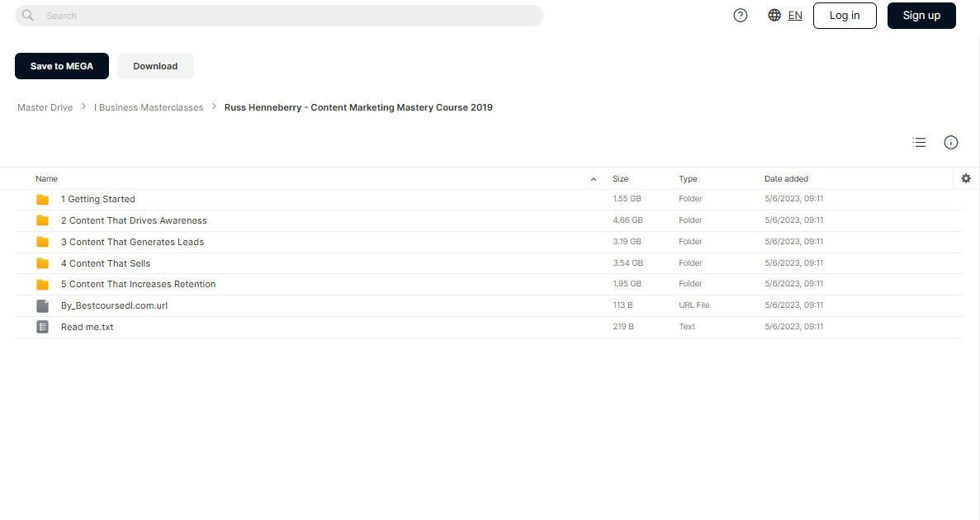Click the 4.66 GB size value
This screenshot has width=980, height=520.
(627, 220)
